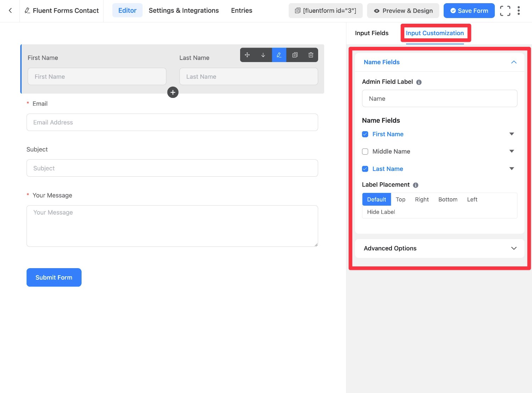Image resolution: width=532 pixels, height=393 pixels.
Task: Open the Entries tab
Action: [x=242, y=11]
